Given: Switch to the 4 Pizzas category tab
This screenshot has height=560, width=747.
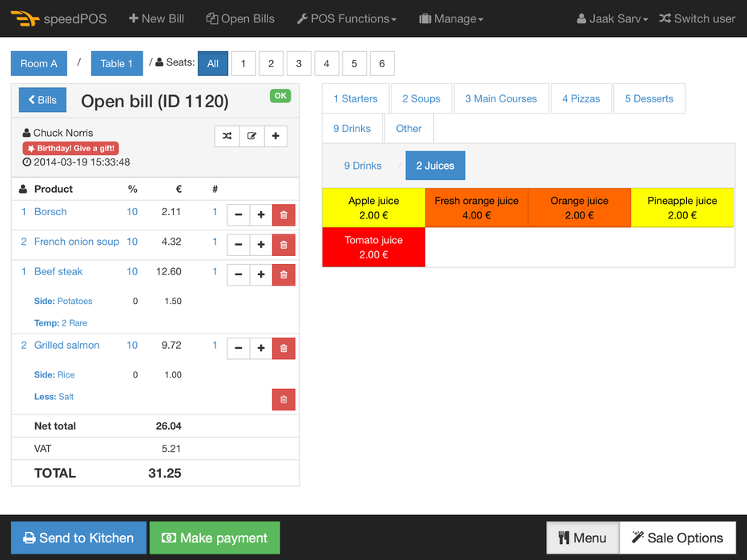Looking at the screenshot, I should click(581, 98).
